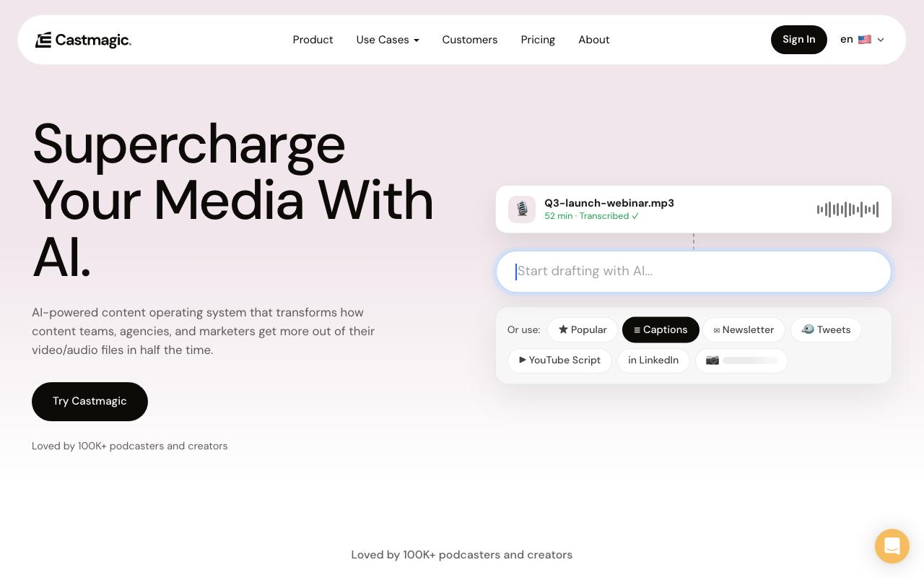Expand the Use Cases dropdown
Image resolution: width=924 pixels, height=578 pixels.
pyautogui.click(x=388, y=40)
